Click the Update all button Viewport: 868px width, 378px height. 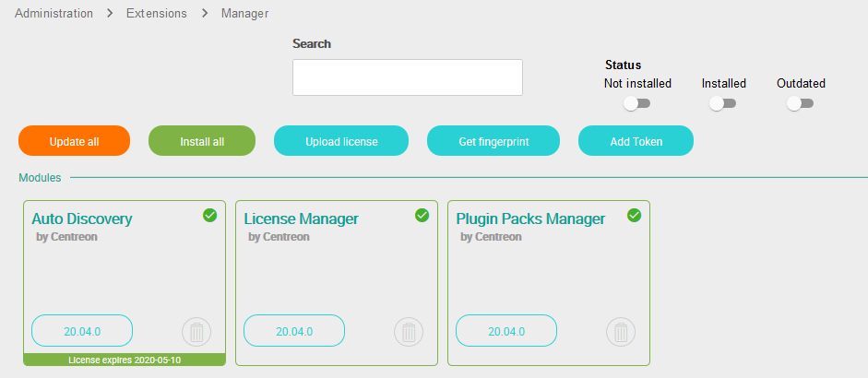(x=74, y=141)
